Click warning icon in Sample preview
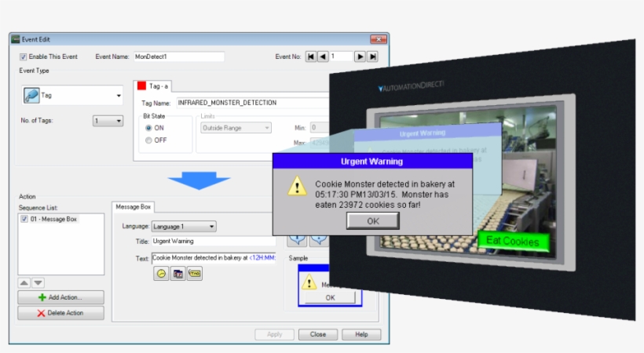Screen dimensions: 644x353 coord(309,282)
